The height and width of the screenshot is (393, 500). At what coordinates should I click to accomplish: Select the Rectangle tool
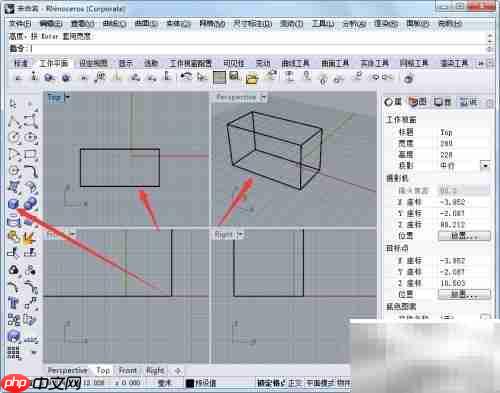click(31, 154)
